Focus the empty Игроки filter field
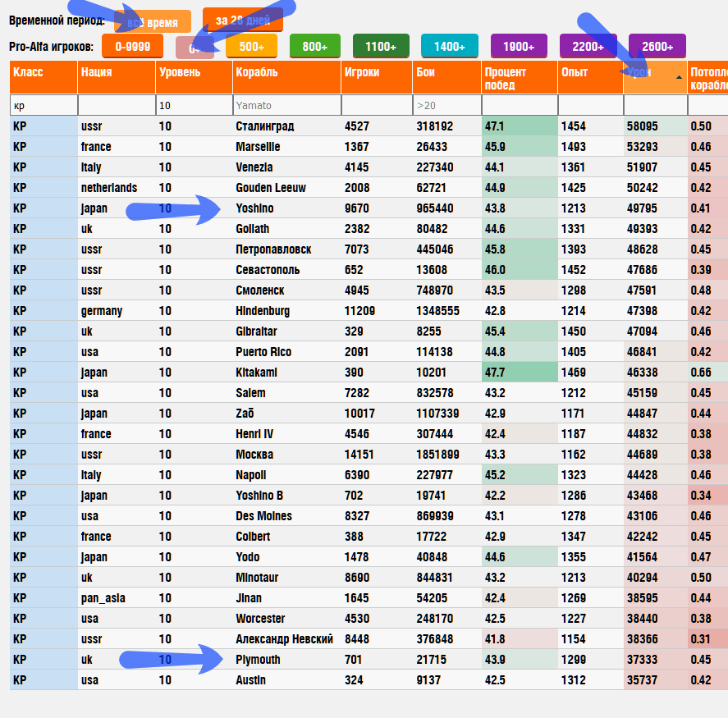This screenshot has width=728, height=718. click(377, 105)
